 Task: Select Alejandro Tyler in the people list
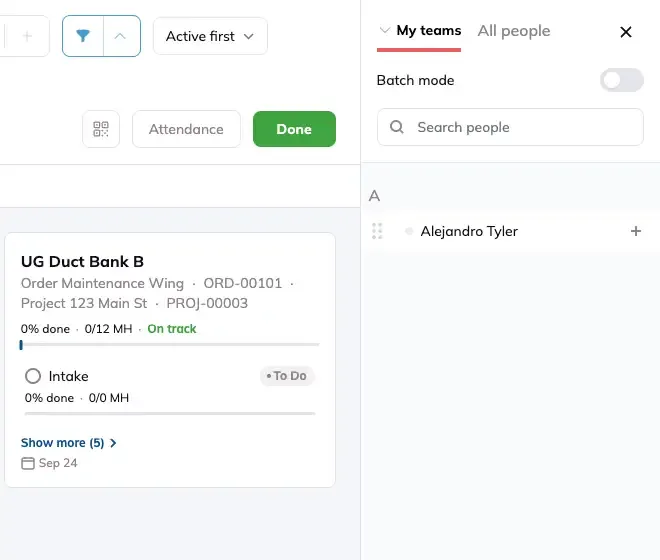pos(469,231)
